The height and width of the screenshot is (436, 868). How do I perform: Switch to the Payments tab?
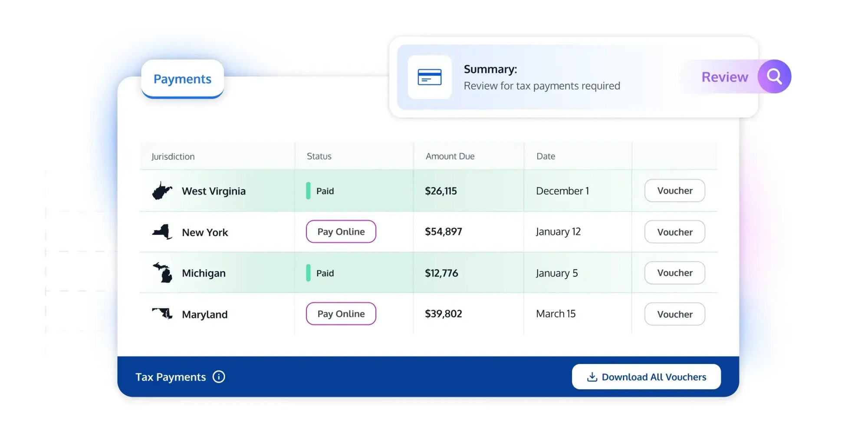coord(182,79)
